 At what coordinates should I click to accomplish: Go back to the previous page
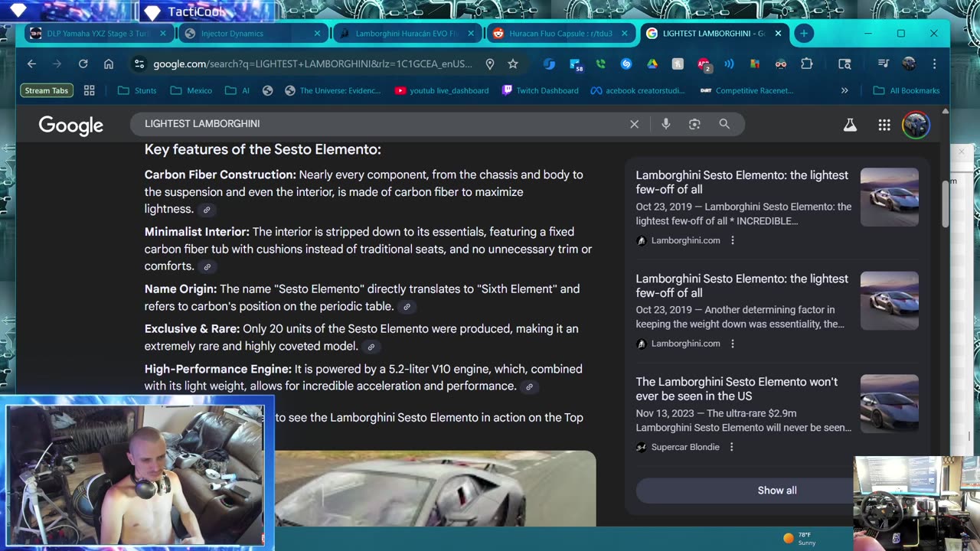[31, 64]
